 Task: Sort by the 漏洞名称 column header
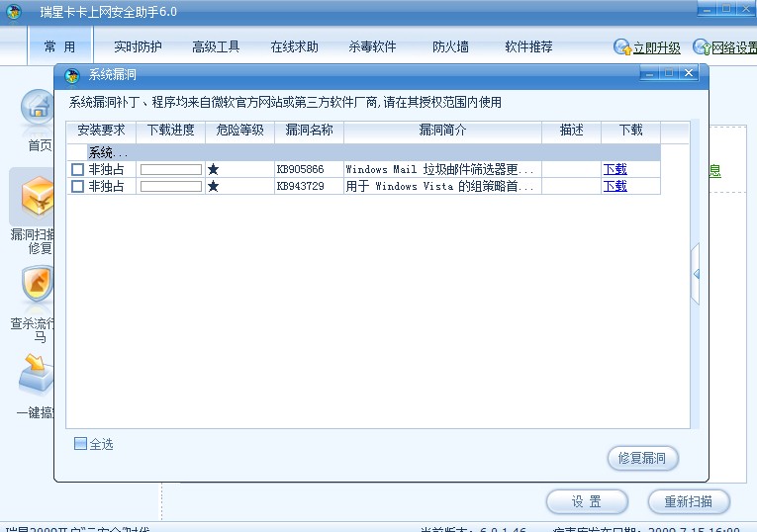click(x=309, y=131)
